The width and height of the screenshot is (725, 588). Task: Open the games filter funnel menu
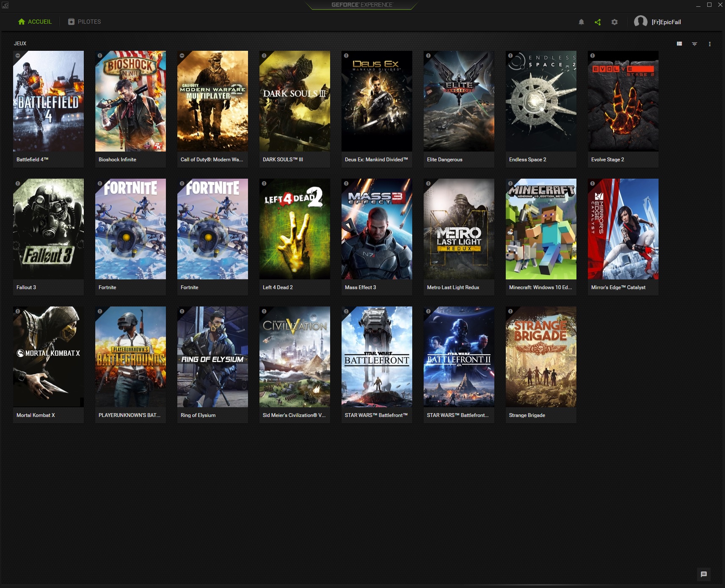695,43
